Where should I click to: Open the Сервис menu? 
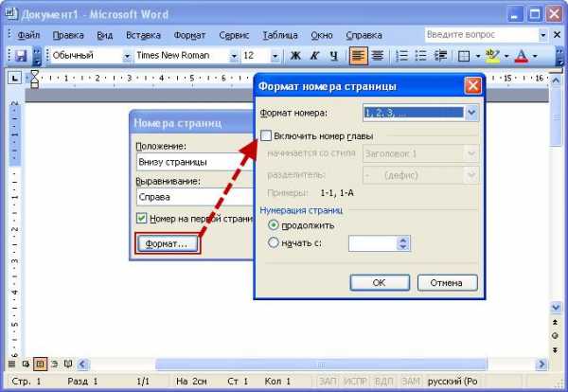(234, 35)
